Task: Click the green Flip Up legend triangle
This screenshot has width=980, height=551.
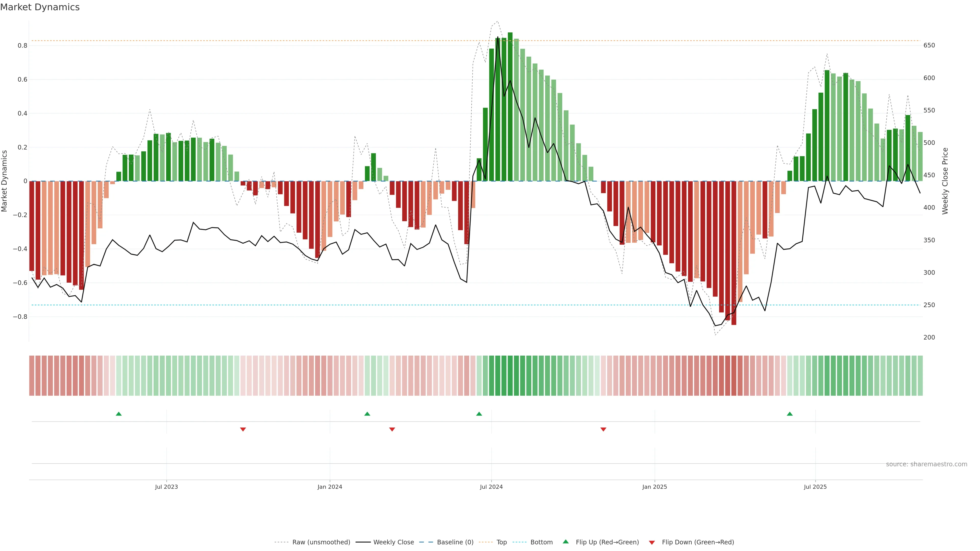Action: tap(566, 542)
